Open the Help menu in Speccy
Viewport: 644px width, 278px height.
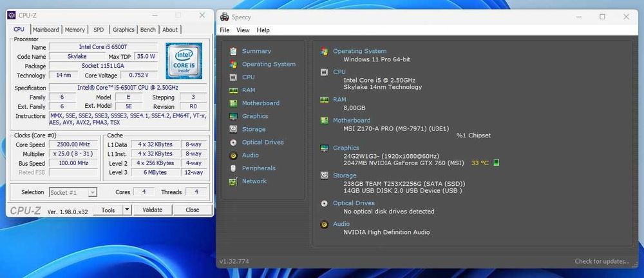coord(263,30)
